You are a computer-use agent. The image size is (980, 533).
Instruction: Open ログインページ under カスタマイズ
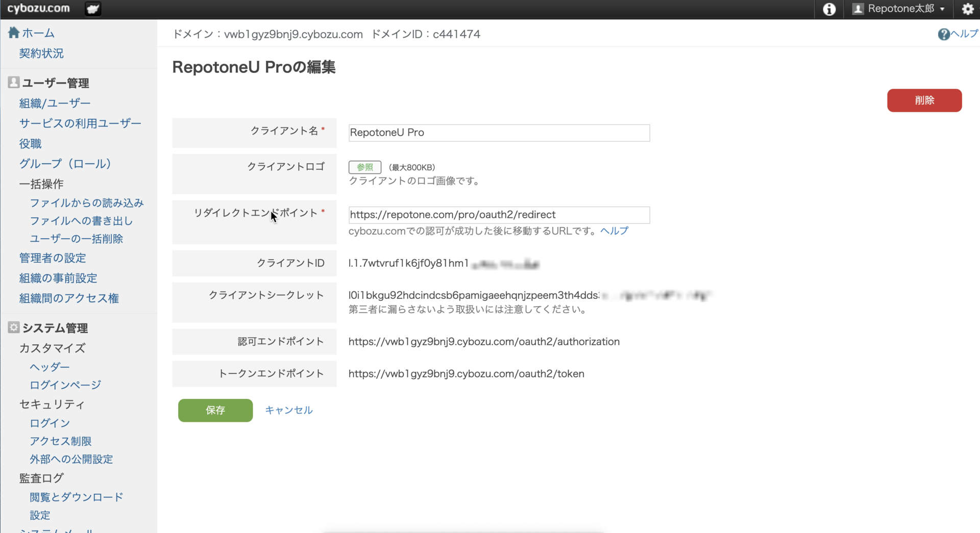click(x=64, y=385)
